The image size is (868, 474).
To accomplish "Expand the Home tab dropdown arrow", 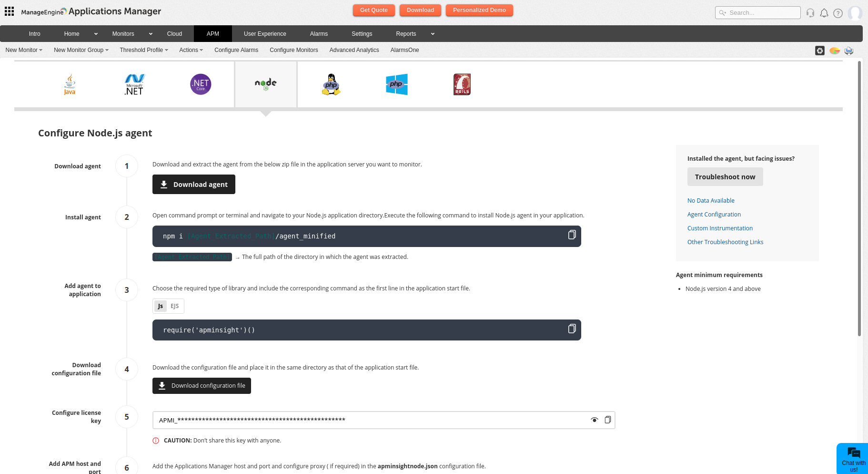I will [x=96, y=34].
